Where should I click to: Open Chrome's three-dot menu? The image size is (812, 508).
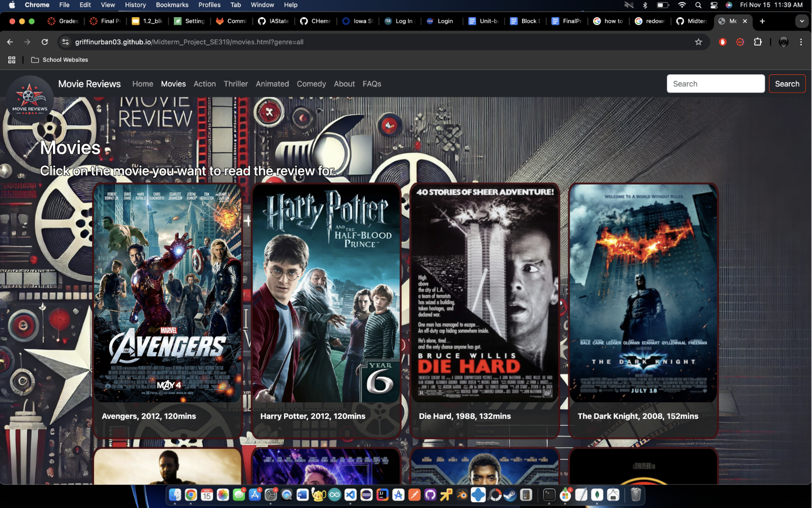click(801, 42)
